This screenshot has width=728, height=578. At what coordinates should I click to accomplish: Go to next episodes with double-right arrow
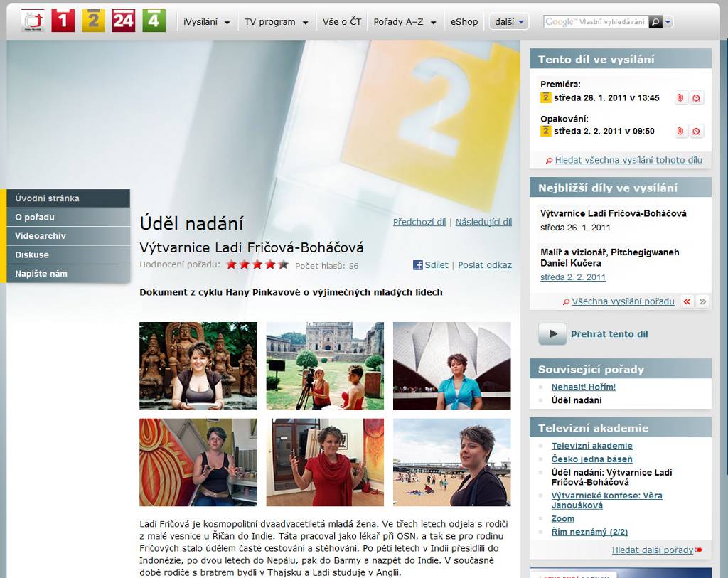[x=703, y=301]
